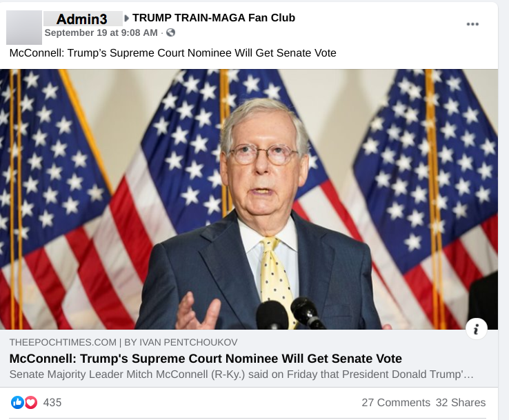Click the arrow between Admin3 and group name

(x=126, y=19)
